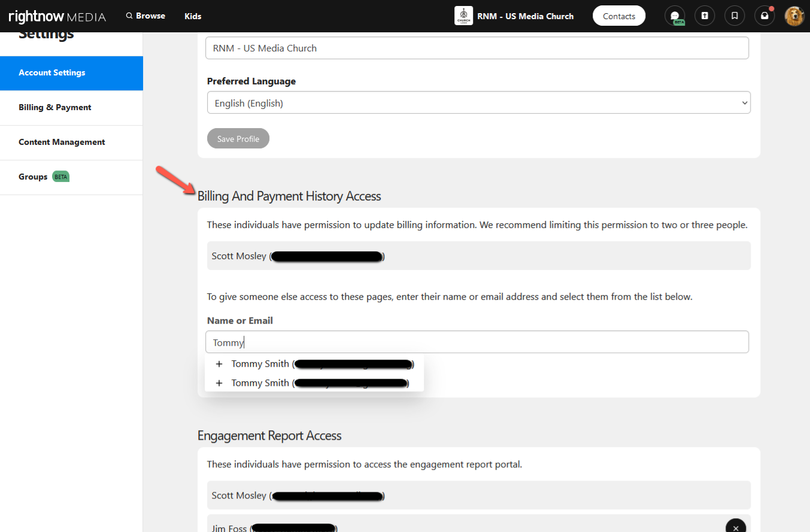Open the inbox notifications icon
810x532 pixels.
coord(765,16)
